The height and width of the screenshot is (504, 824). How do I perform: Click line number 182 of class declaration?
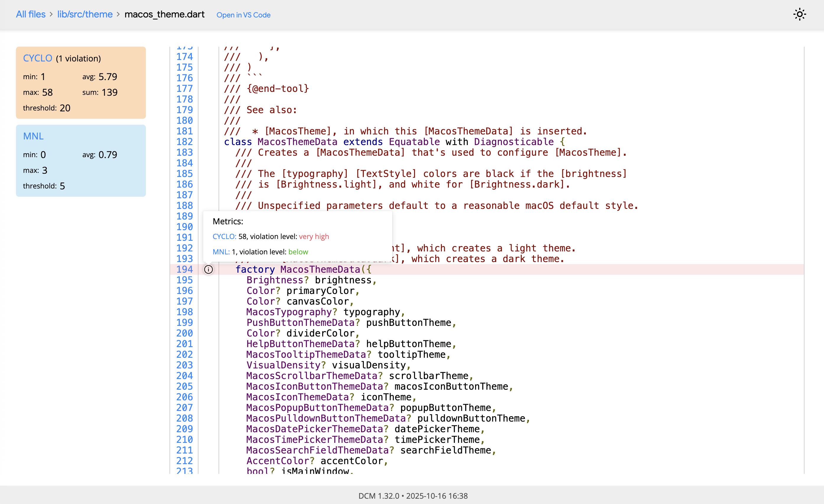click(x=184, y=142)
